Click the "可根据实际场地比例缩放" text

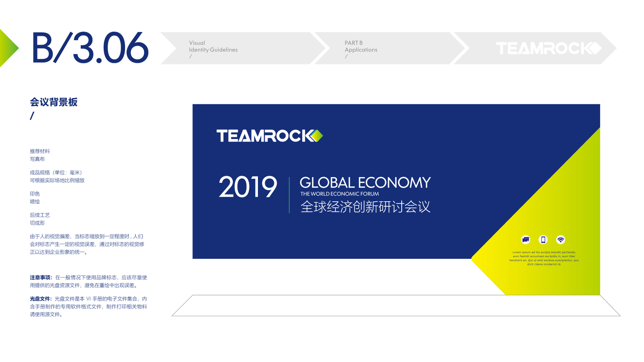57,181
